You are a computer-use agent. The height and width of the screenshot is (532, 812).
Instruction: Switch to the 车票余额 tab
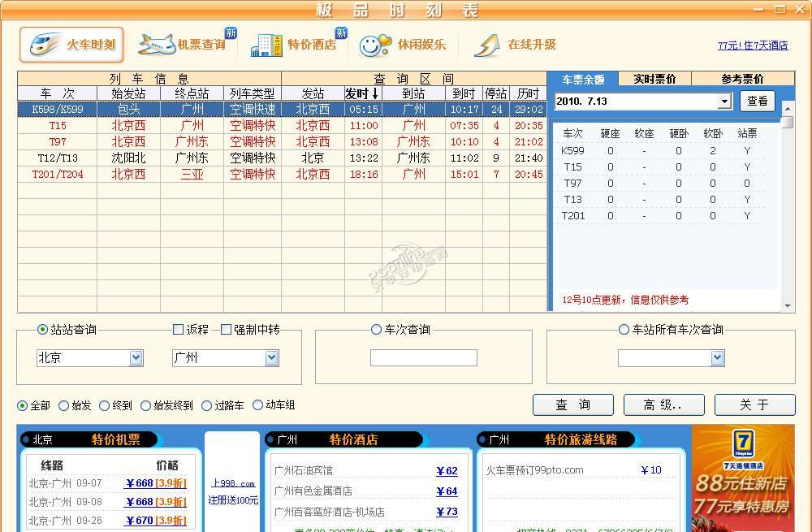point(583,80)
